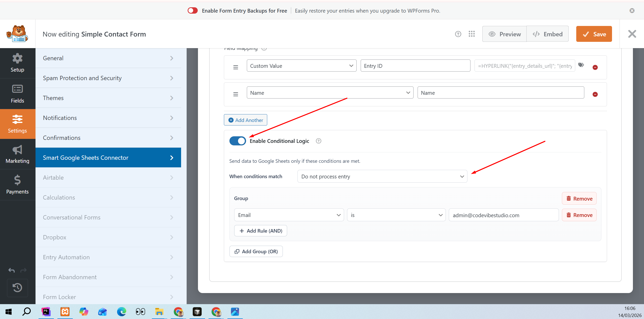The width and height of the screenshot is (644, 319).
Task: Open the Email field rule dropdown
Action: click(289, 215)
